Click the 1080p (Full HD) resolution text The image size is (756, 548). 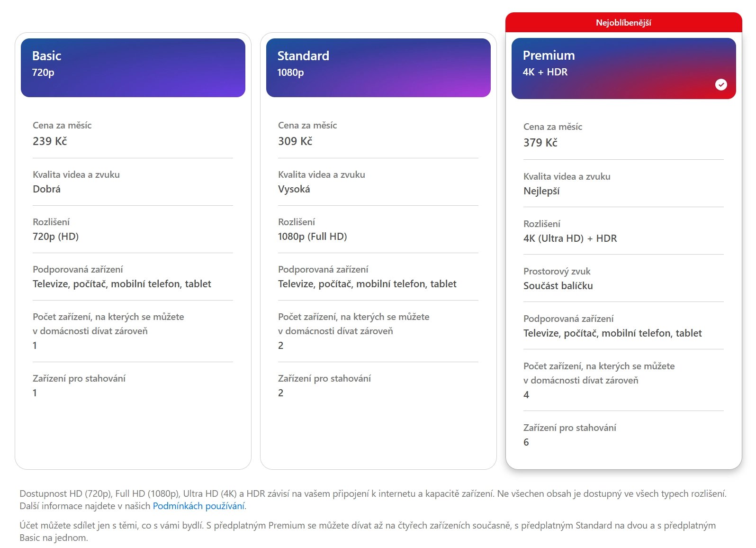click(312, 237)
